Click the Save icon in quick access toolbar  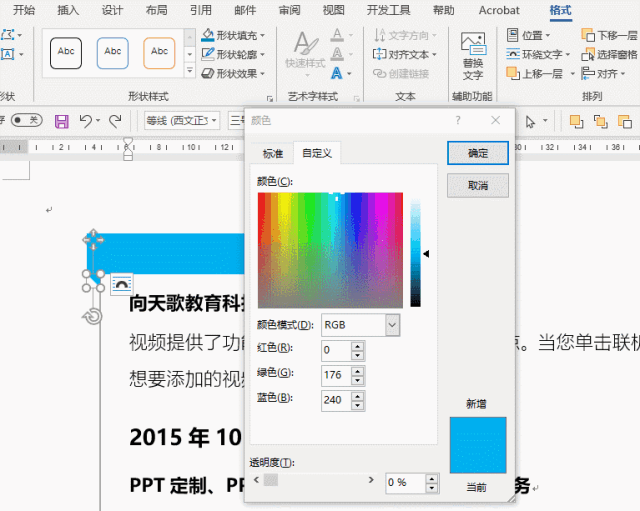point(62,121)
